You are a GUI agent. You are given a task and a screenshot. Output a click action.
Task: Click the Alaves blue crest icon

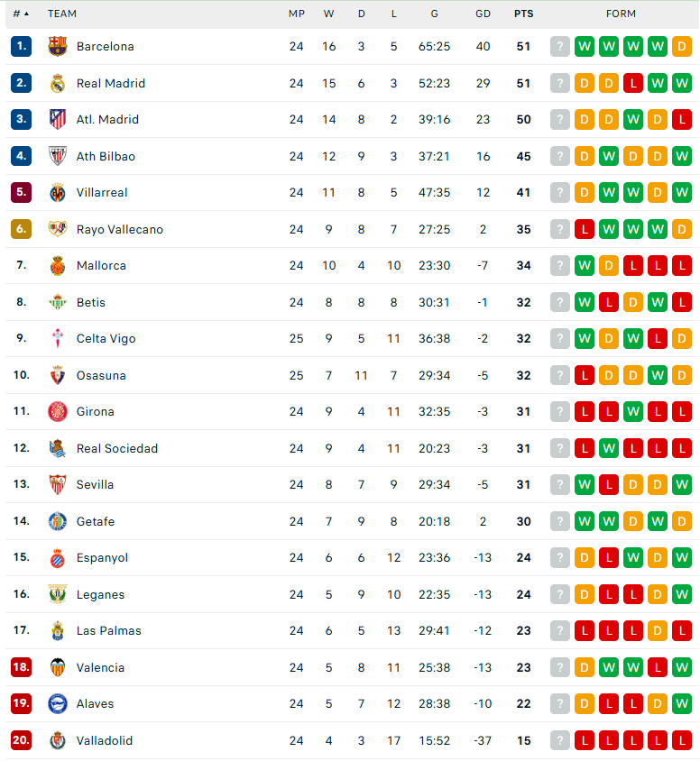(58, 703)
